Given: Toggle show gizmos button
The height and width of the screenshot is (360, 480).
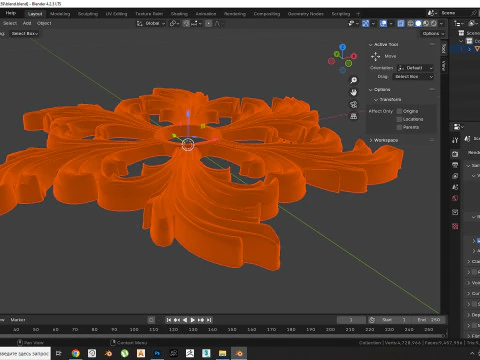Looking at the screenshot, I should point(366,23).
